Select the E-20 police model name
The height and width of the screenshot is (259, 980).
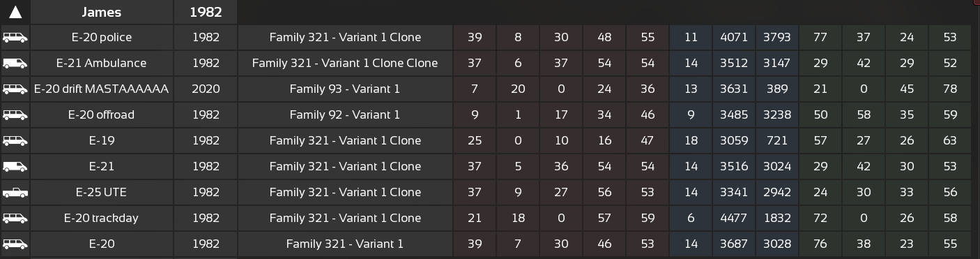(x=102, y=38)
